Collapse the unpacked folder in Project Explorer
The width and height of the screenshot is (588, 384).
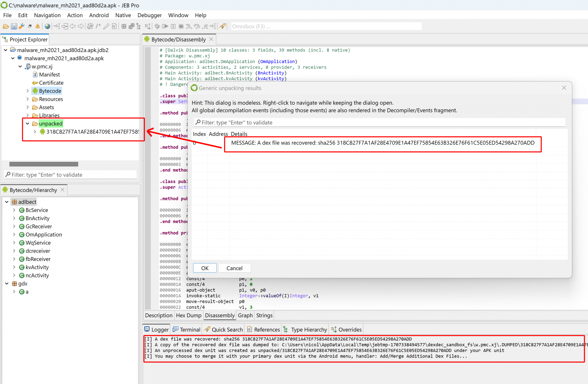click(x=28, y=123)
